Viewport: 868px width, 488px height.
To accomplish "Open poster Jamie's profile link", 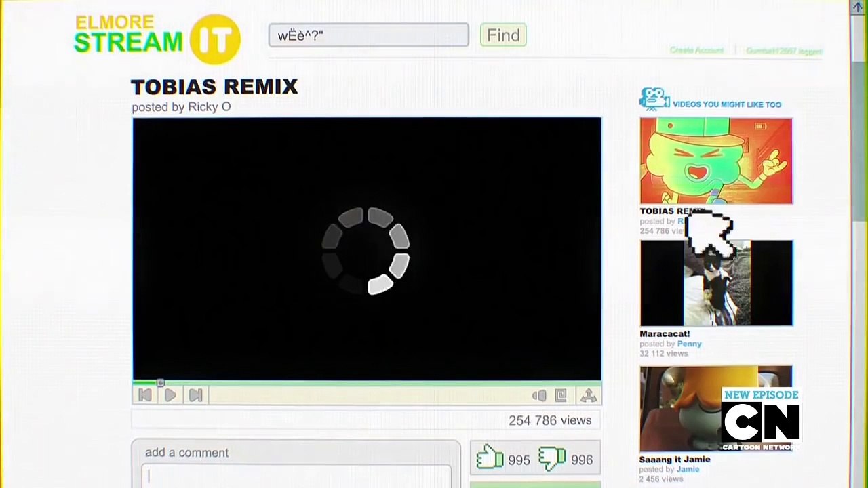I will tap(688, 469).
